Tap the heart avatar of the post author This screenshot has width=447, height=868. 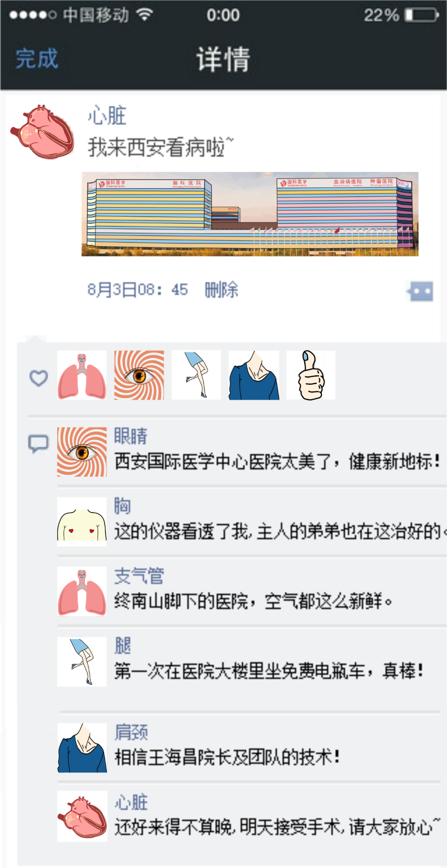[x=42, y=132]
